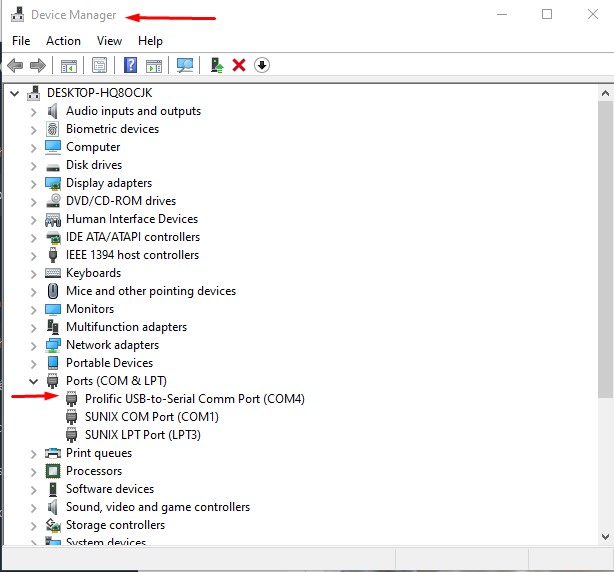Open the View menu
This screenshot has width=614, height=572.
pyautogui.click(x=109, y=41)
